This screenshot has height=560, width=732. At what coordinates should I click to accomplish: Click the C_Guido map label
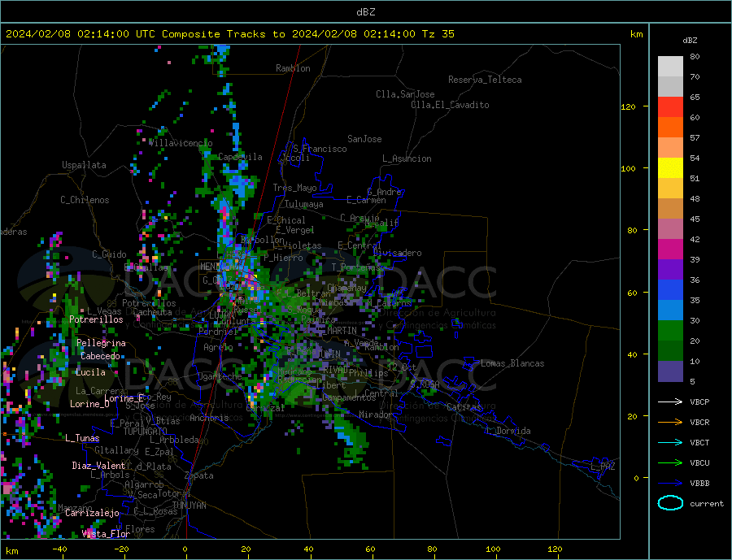(x=109, y=254)
